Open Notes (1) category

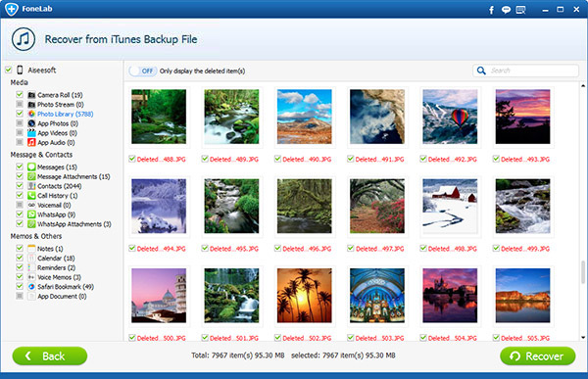(50, 249)
